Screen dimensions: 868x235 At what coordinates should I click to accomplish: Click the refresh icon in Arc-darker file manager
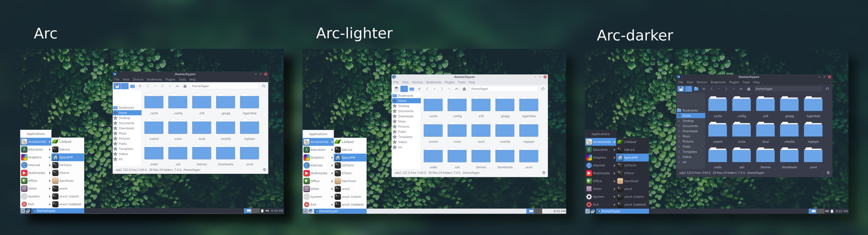click(827, 89)
